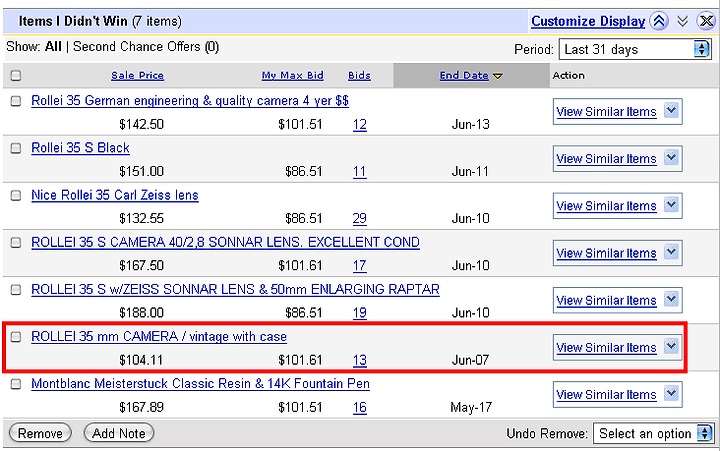Open the 12 bids history link
720x451 pixels.
360,124
